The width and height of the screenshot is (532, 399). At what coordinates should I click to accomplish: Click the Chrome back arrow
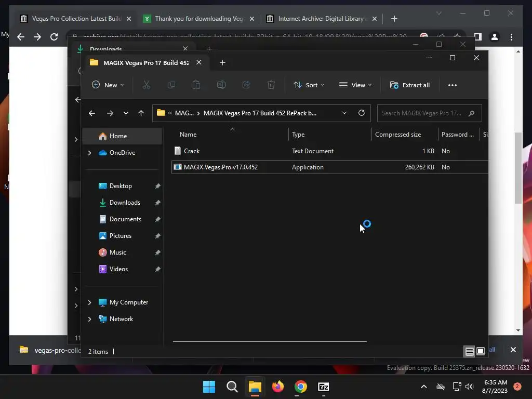coord(21,37)
